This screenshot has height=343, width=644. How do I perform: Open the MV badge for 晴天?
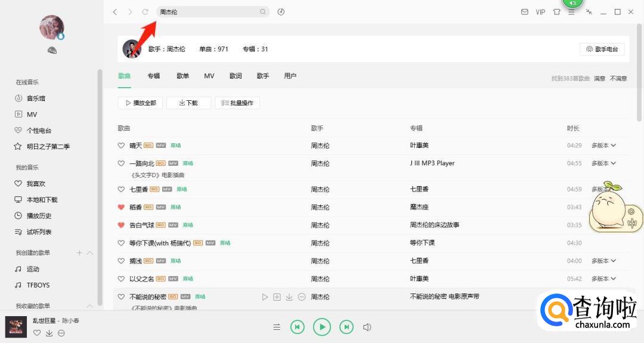(x=161, y=146)
